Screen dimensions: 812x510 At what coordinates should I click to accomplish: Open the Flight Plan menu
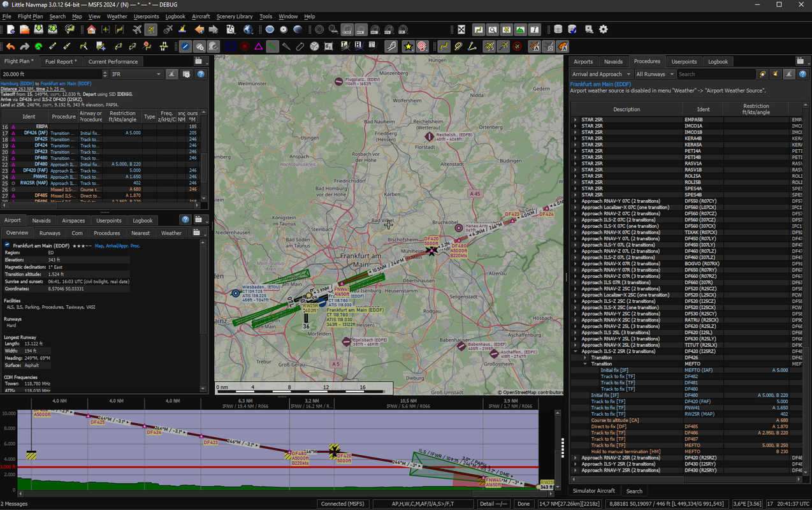click(31, 16)
